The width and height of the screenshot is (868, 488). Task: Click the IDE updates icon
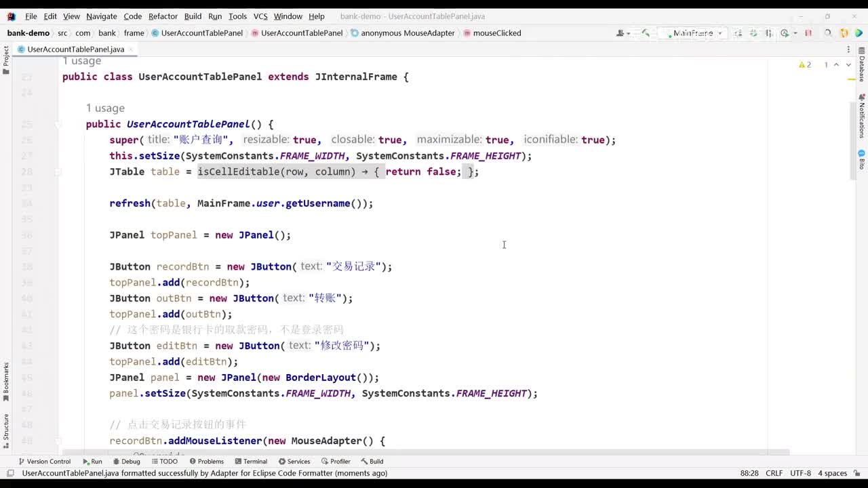[844, 33]
